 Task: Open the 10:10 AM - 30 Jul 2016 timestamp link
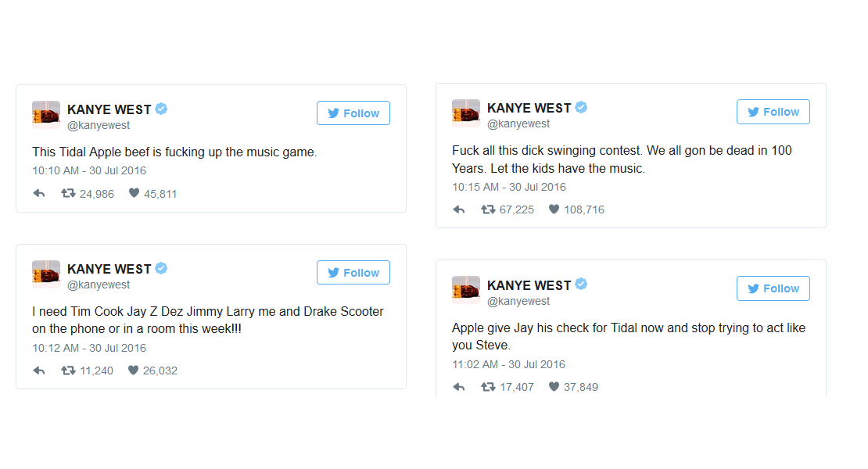(x=89, y=170)
